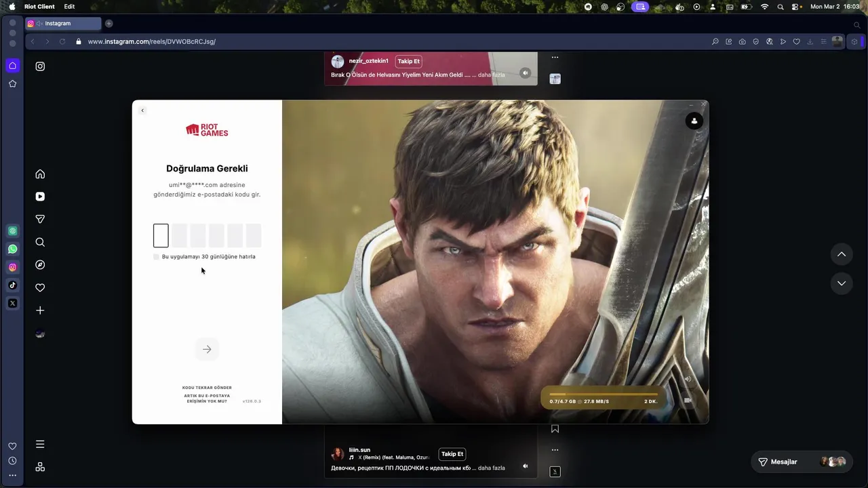868x488 pixels.
Task: Toggle the Riot Client background sound icon
Action: 687,379
